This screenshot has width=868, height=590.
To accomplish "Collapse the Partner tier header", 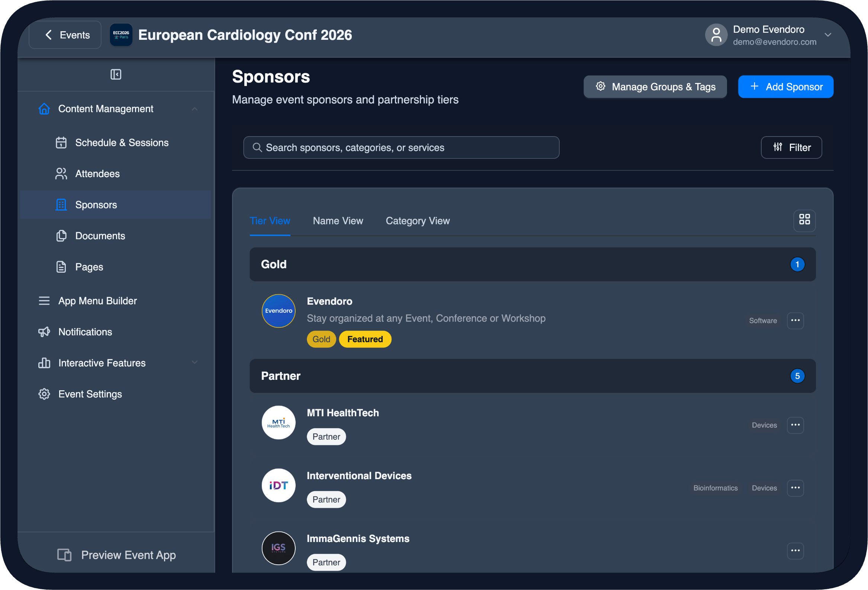I will pyautogui.click(x=532, y=376).
